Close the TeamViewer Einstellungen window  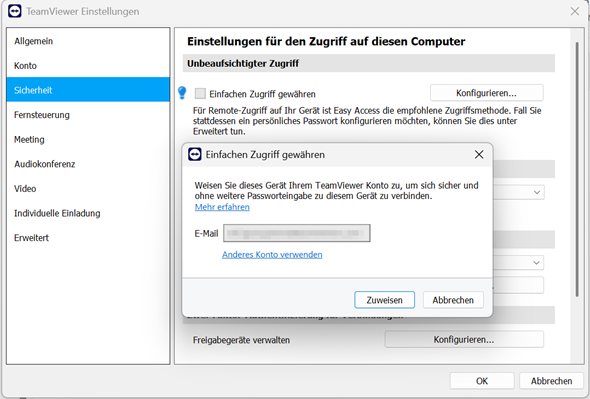575,11
